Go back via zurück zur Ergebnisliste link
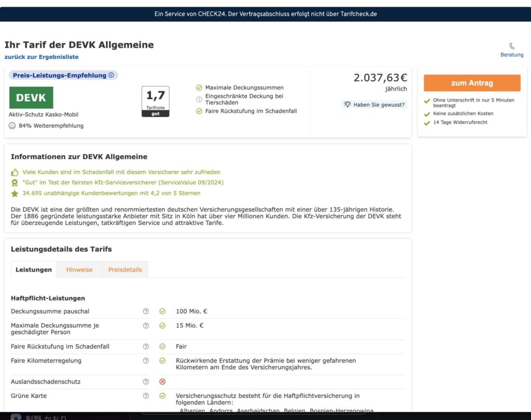Image resolution: width=531 pixels, height=420 pixels. click(41, 57)
